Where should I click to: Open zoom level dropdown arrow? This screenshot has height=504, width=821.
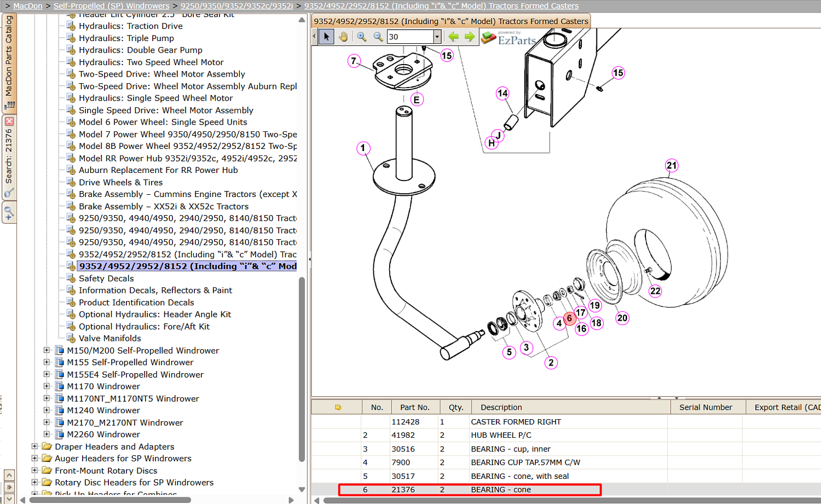point(437,37)
